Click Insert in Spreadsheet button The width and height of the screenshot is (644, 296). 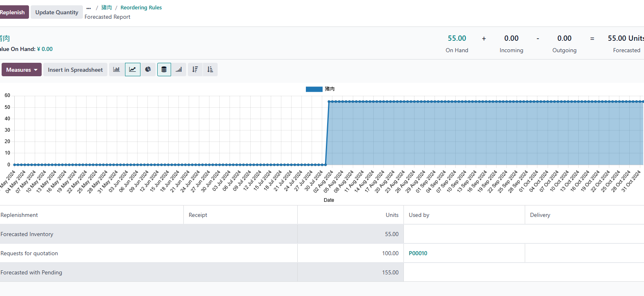(x=75, y=70)
